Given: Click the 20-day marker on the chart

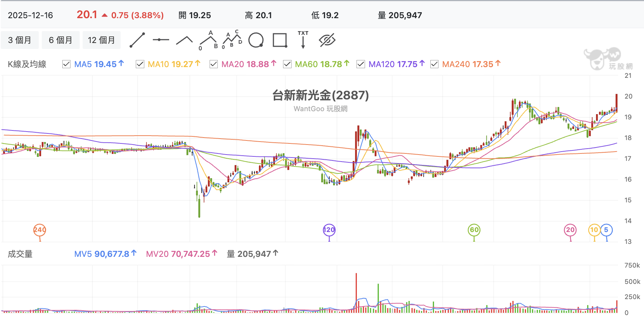Looking at the screenshot, I should pyautogui.click(x=571, y=230).
